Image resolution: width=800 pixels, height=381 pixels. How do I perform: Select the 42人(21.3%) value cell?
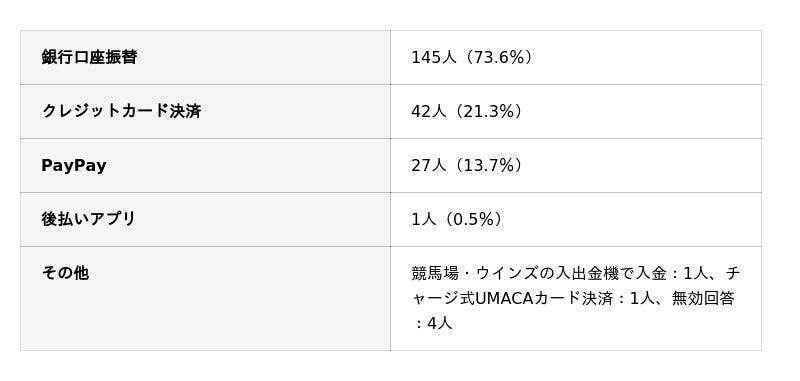point(576,112)
